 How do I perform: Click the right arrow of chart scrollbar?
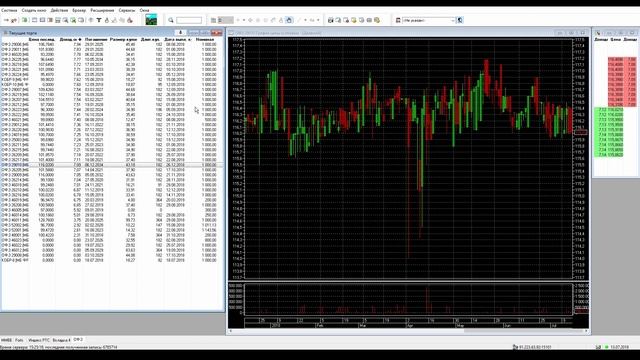[x=587, y=331]
